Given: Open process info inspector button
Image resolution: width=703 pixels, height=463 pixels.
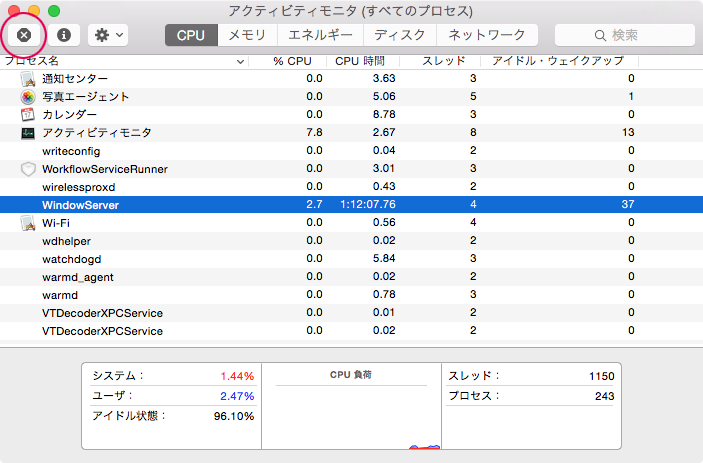Looking at the screenshot, I should [64, 35].
